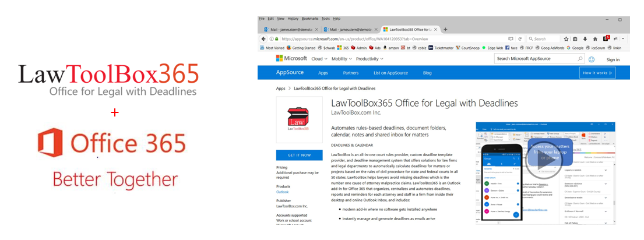The width and height of the screenshot is (644, 240).
Task: Open the Partners navigation item
Action: tap(351, 73)
